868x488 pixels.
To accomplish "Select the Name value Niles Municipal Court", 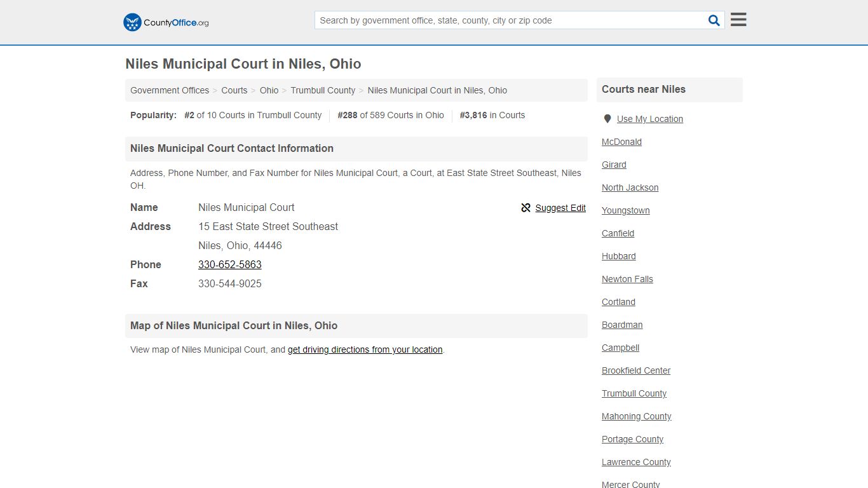I will point(247,207).
